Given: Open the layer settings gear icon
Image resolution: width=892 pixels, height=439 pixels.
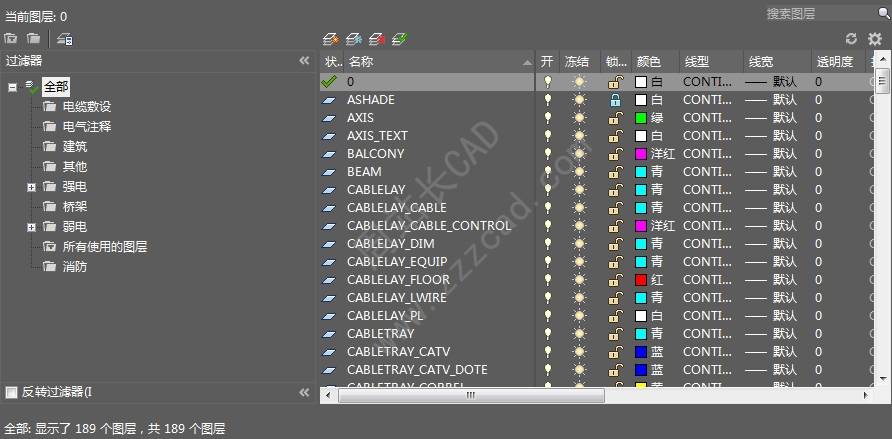Looking at the screenshot, I should 875,39.
